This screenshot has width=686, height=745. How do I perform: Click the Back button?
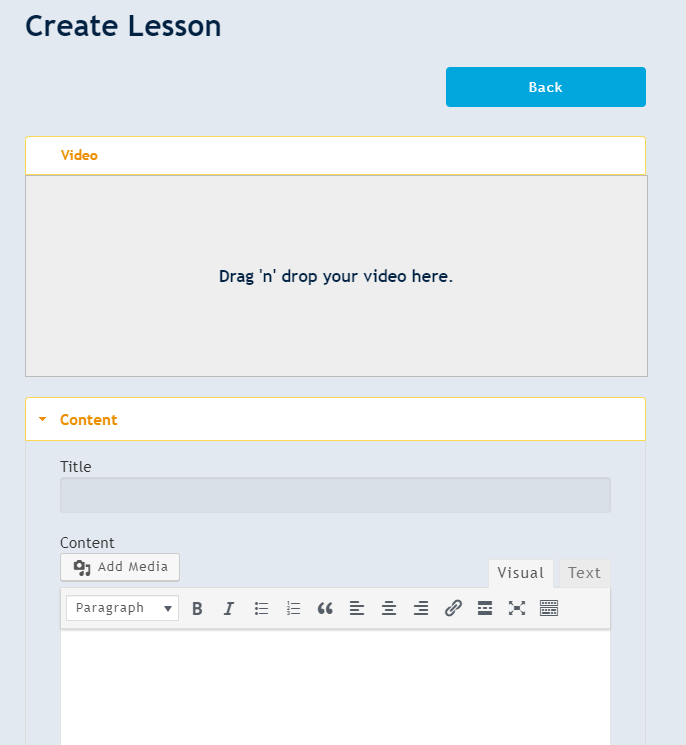click(x=545, y=87)
